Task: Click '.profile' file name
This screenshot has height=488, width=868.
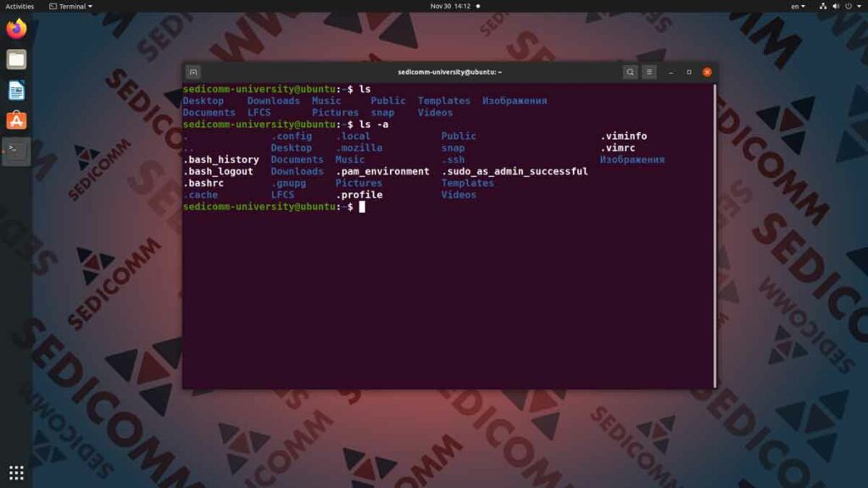Action: [x=359, y=195]
